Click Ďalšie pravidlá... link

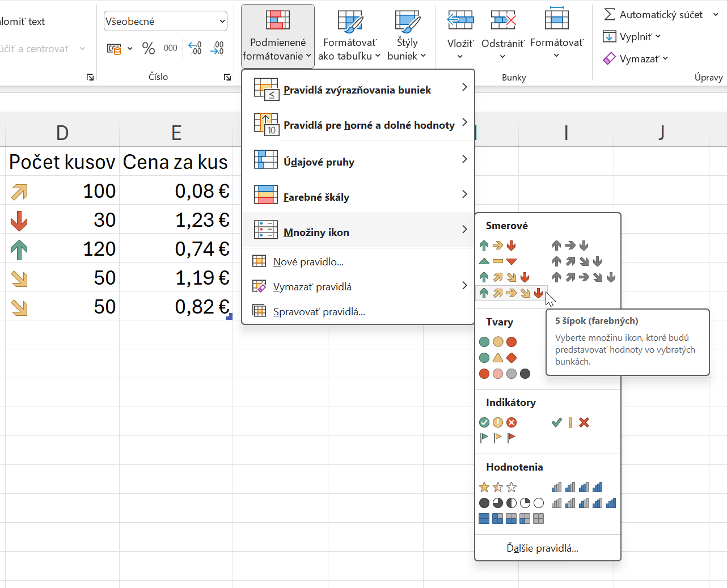[542, 548]
